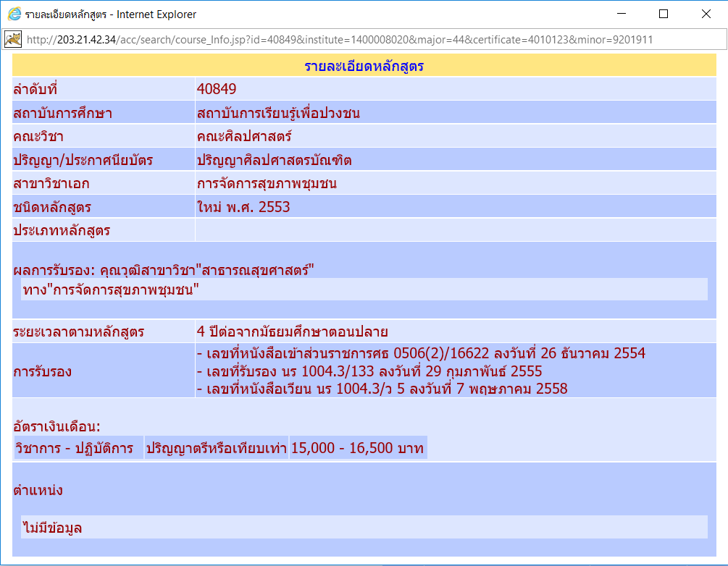
Task: Close the course details popup window
Action: pos(706,14)
